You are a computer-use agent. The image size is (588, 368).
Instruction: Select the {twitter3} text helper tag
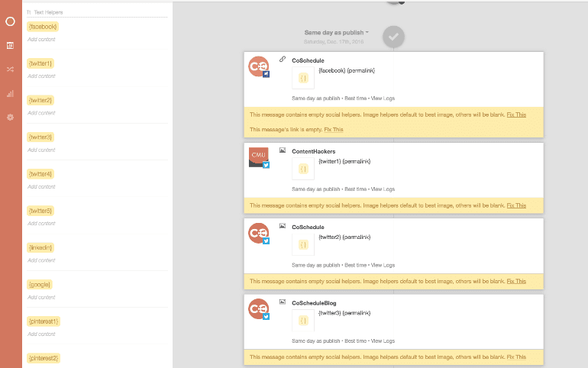click(x=40, y=137)
